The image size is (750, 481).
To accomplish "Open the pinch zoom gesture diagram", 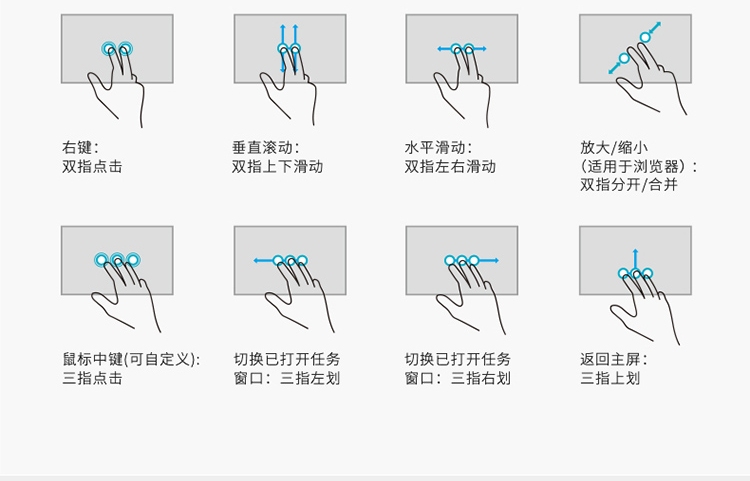I will coord(635,65).
